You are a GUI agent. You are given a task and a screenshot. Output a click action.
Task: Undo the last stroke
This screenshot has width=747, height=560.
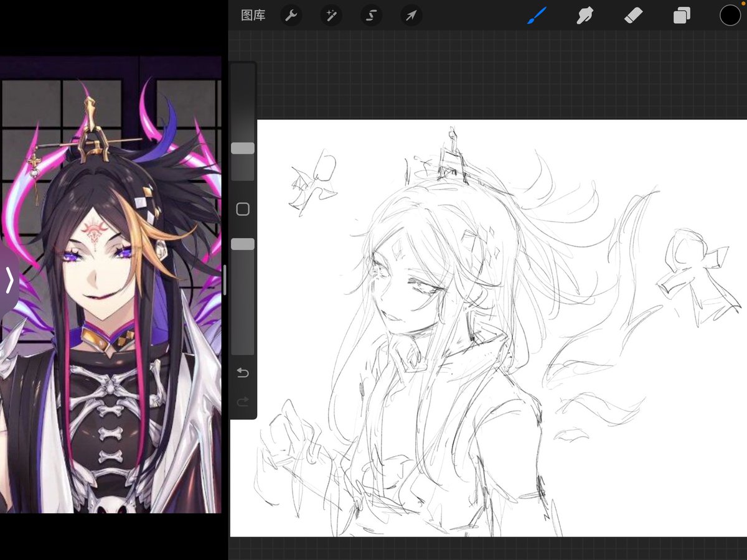point(243,373)
